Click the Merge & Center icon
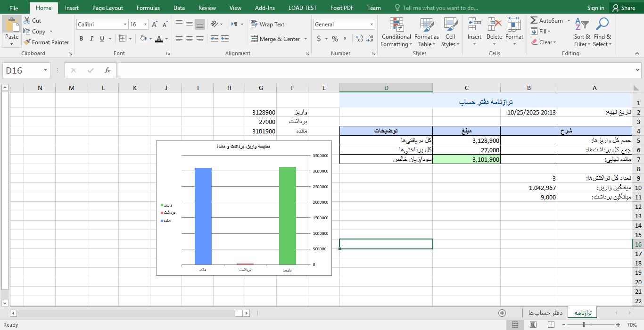 [255, 39]
